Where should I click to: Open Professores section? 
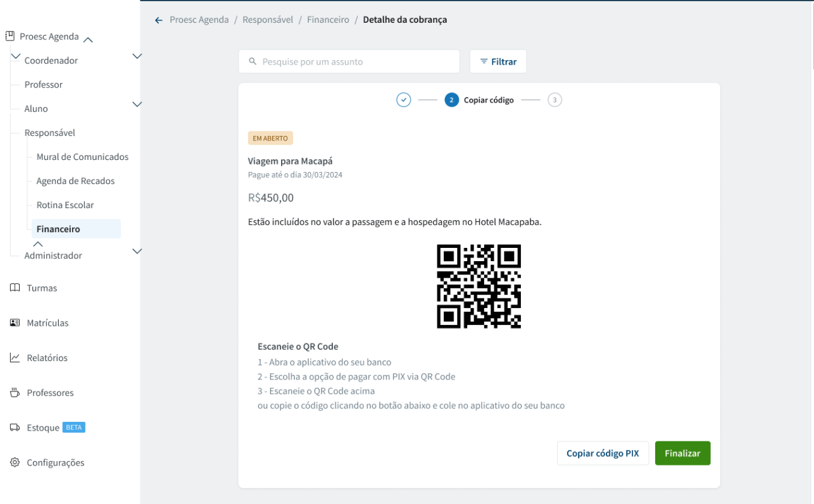coord(50,393)
